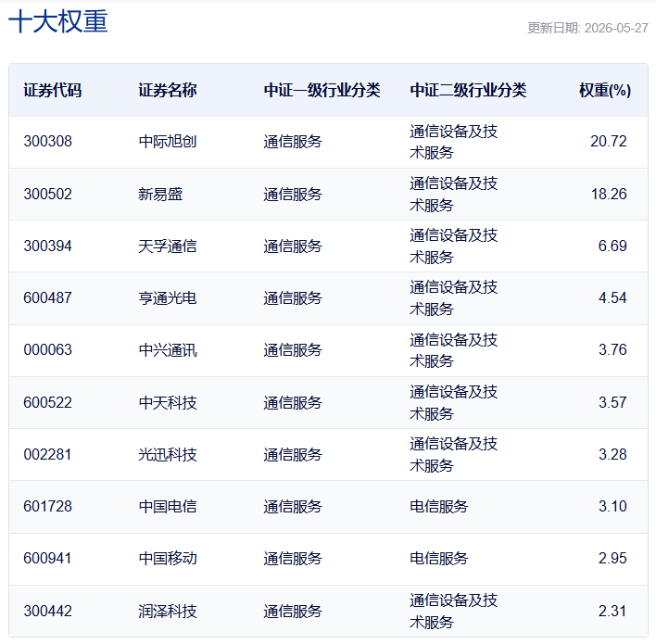Select security code 300442
Screen dimensions: 656x644
pos(47,611)
